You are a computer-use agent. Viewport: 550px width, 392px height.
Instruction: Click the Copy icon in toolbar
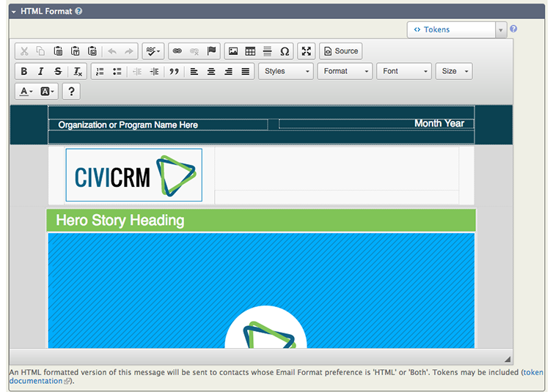[40, 51]
